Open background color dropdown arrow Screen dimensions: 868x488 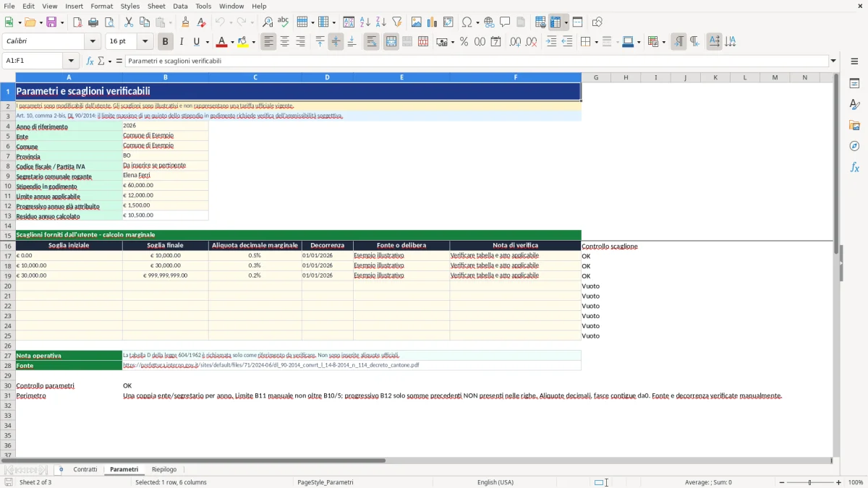[252, 42]
